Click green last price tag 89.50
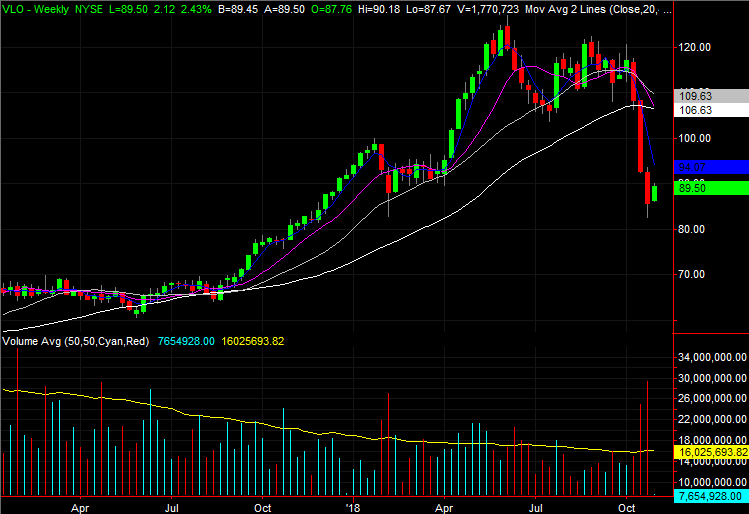The image size is (749, 514). tap(711, 188)
